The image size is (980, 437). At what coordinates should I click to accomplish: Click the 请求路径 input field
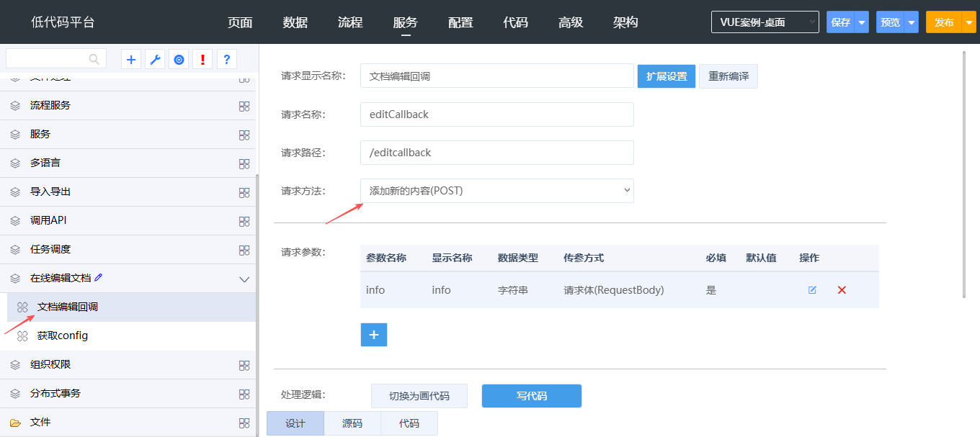[496, 153]
